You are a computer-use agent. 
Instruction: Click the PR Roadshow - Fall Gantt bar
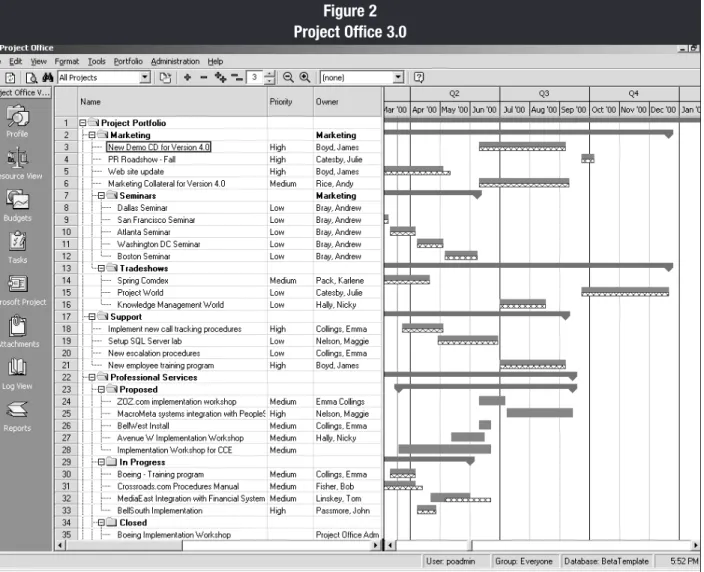(588, 158)
